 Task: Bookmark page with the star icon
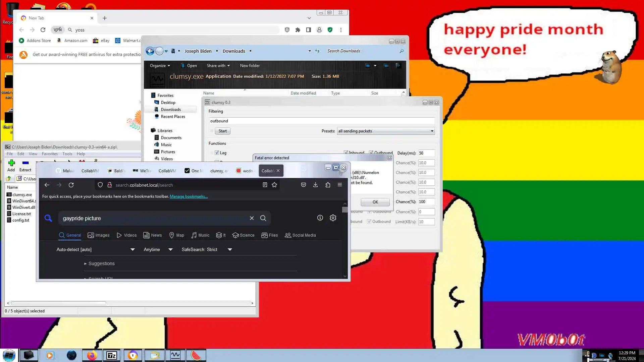pos(274,185)
